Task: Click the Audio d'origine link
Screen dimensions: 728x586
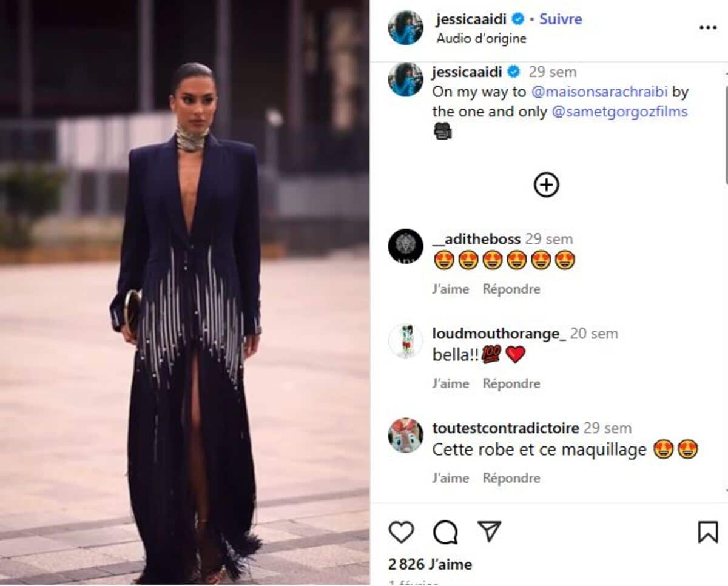Action: tap(481, 39)
